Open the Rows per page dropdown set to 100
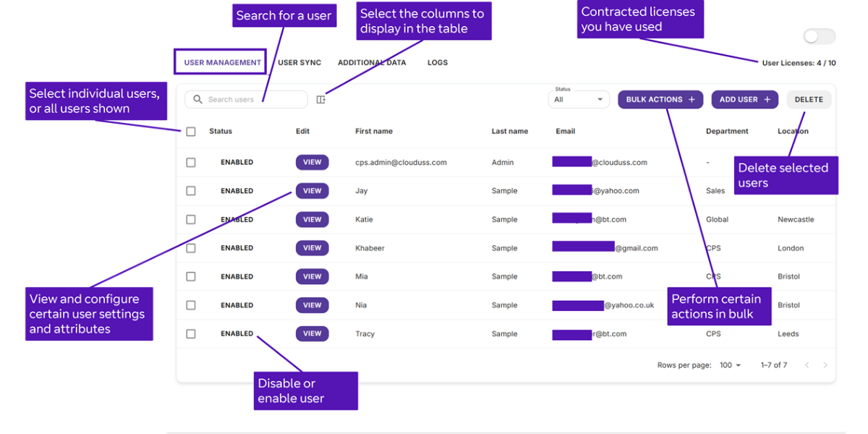The image size is (868, 434). click(x=730, y=365)
